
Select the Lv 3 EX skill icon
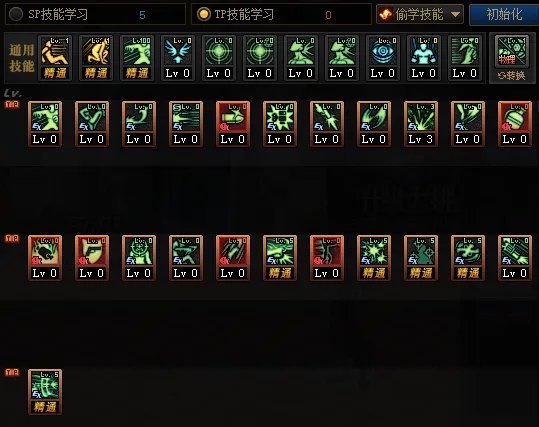pos(421,124)
